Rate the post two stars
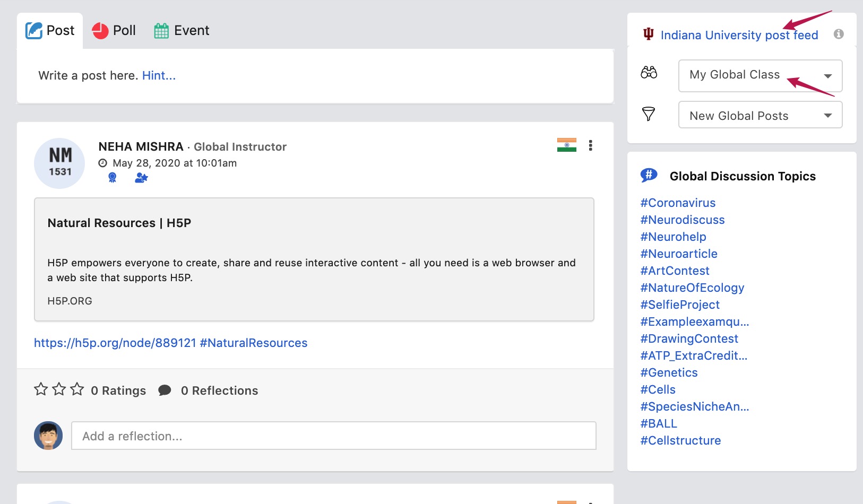The width and height of the screenshot is (863, 504). click(x=59, y=389)
